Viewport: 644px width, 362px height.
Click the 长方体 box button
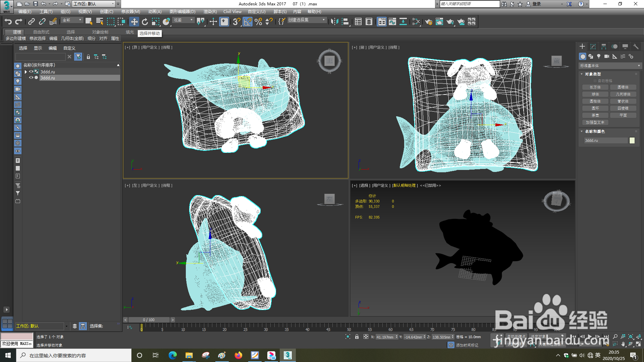pyautogui.click(x=595, y=87)
